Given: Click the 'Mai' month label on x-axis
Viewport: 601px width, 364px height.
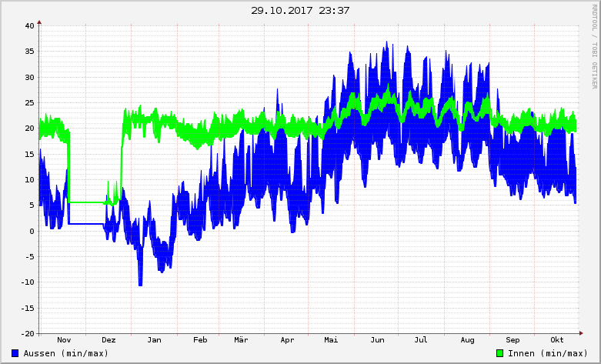Looking at the screenshot, I should tap(331, 340).
